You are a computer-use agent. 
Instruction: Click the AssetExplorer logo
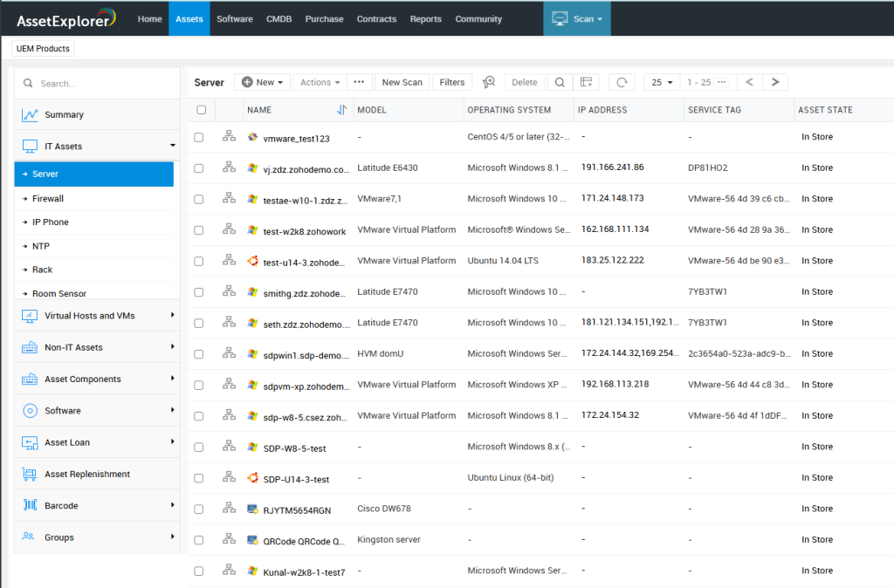pyautogui.click(x=66, y=19)
